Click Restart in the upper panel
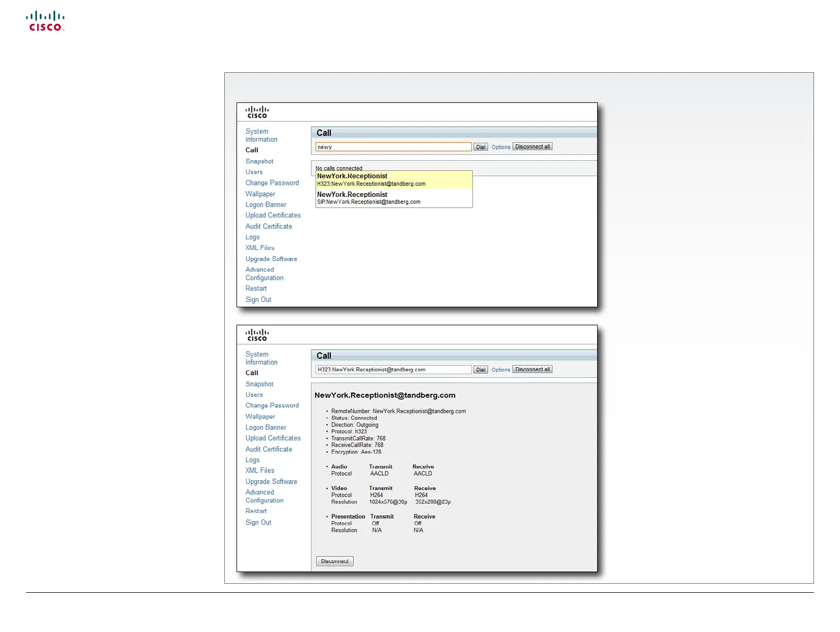The width and height of the screenshot is (840, 632). (x=256, y=289)
